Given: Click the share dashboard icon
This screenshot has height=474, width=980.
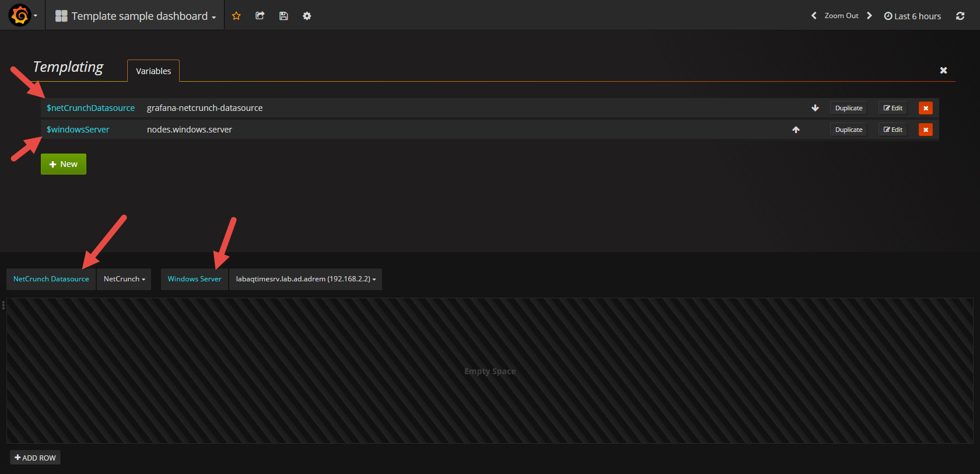Looking at the screenshot, I should [x=260, y=16].
